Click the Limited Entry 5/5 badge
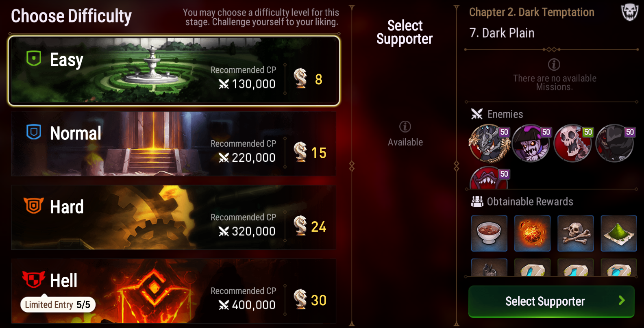Viewport: 644px width, 328px height. [58, 304]
